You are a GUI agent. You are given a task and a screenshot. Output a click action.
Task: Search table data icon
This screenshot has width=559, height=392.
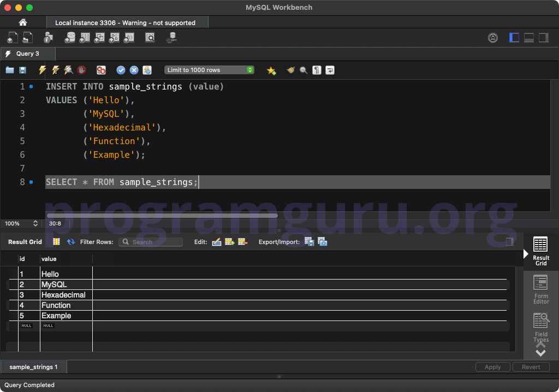pyautogui.click(x=150, y=38)
